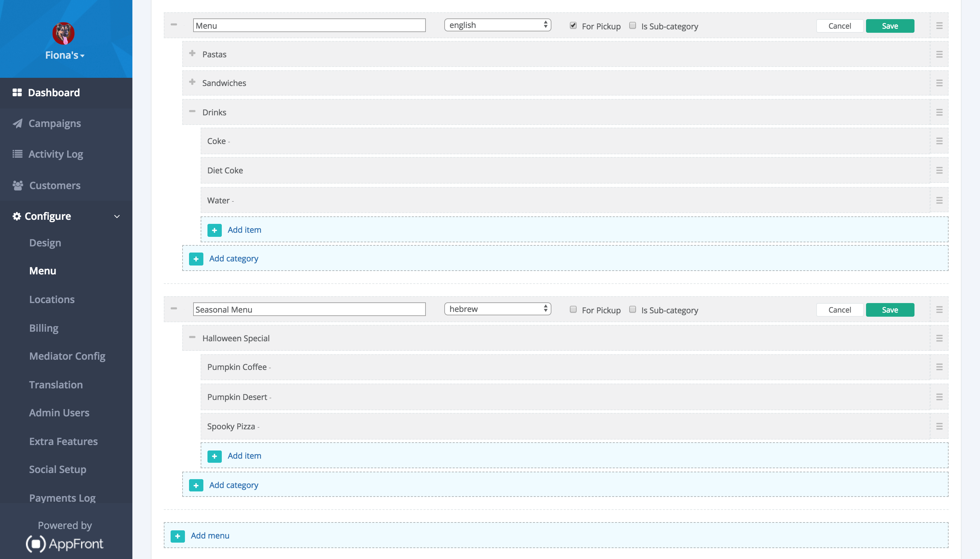Screen dimensions: 980x559
Task: Click plus icon for Add item under Drinks
Action: tap(215, 230)
